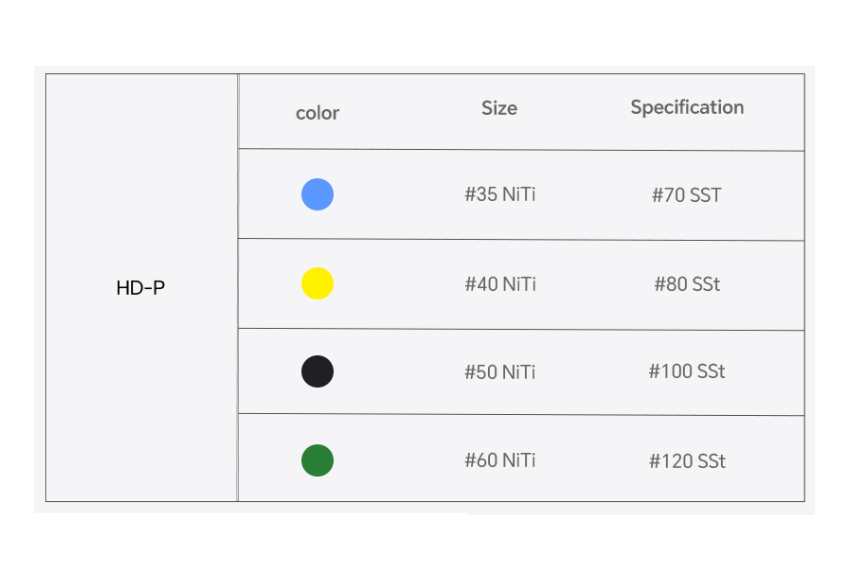The width and height of the screenshot is (845, 579).
Task: Select the black color dot
Action: coord(317,372)
